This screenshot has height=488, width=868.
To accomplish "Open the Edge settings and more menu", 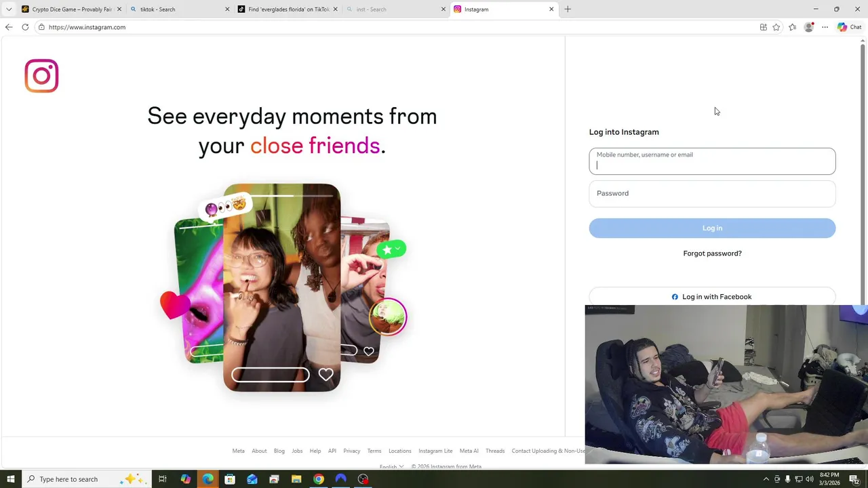I will point(825,27).
